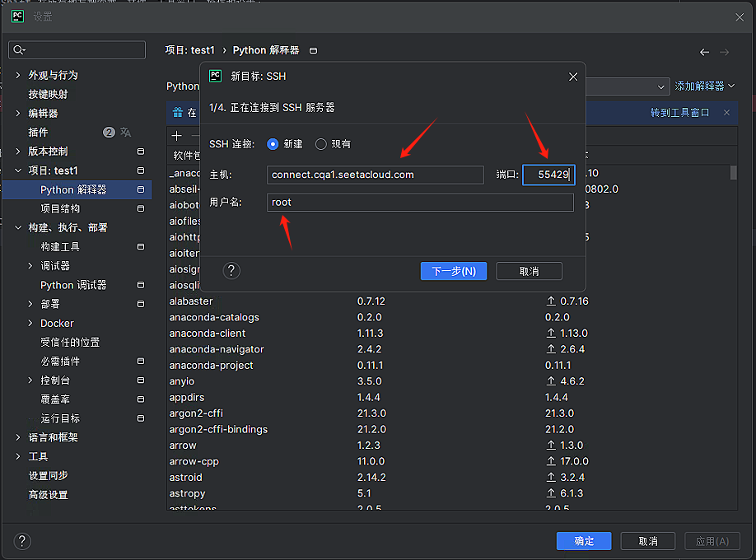Click project-level icon beside 运行目标
The image size is (756, 560).
[x=141, y=418]
